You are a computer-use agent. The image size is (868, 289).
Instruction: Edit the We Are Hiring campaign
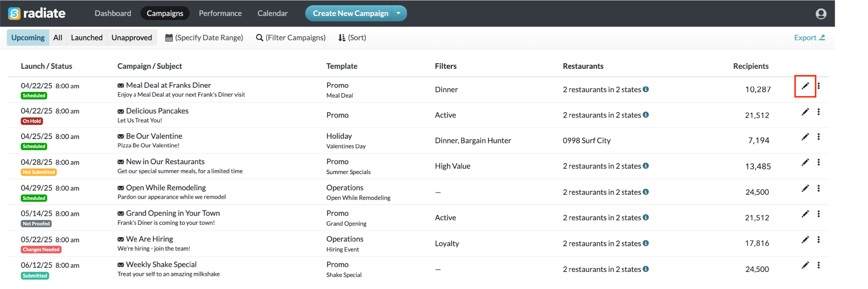(x=805, y=240)
